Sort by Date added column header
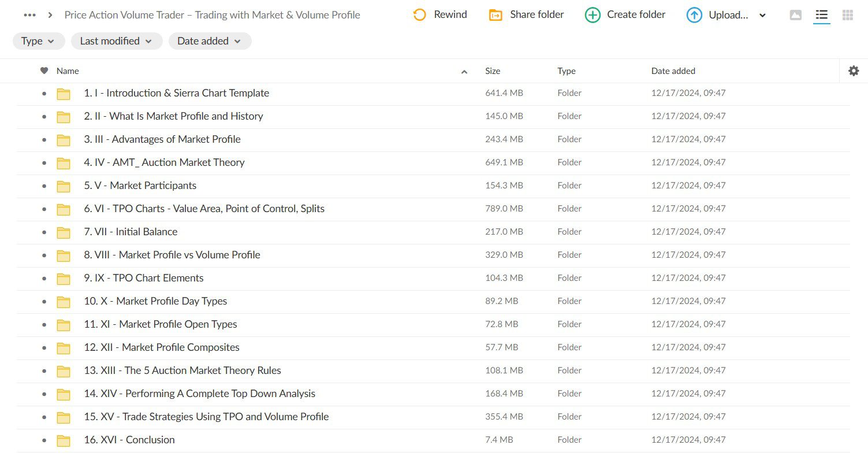The height and width of the screenshot is (456, 868). tap(673, 71)
